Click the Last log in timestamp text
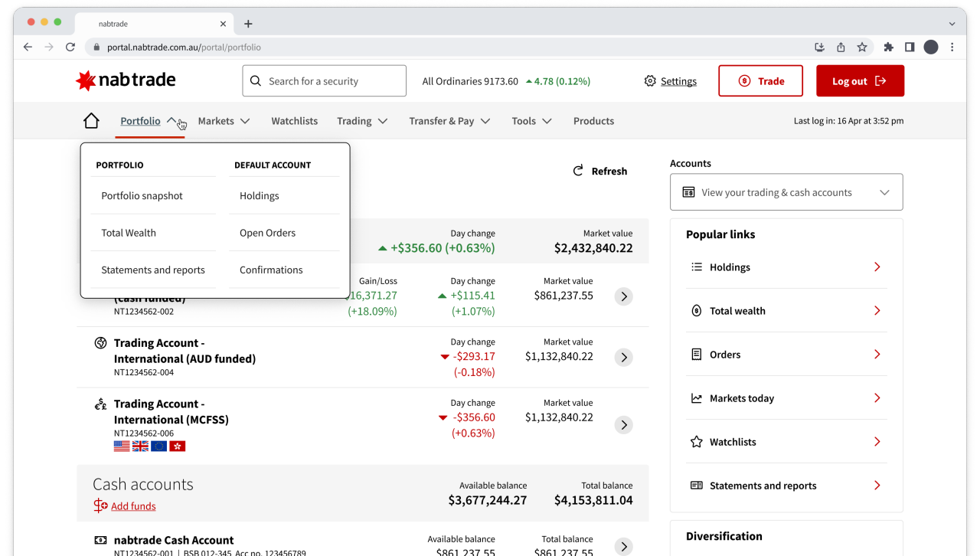Image resolution: width=980 pixels, height=556 pixels. pos(848,121)
